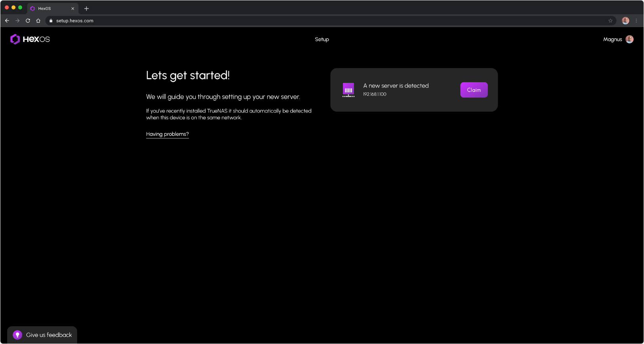
Task: Click the 'A new server is detected' text
Action: click(396, 86)
